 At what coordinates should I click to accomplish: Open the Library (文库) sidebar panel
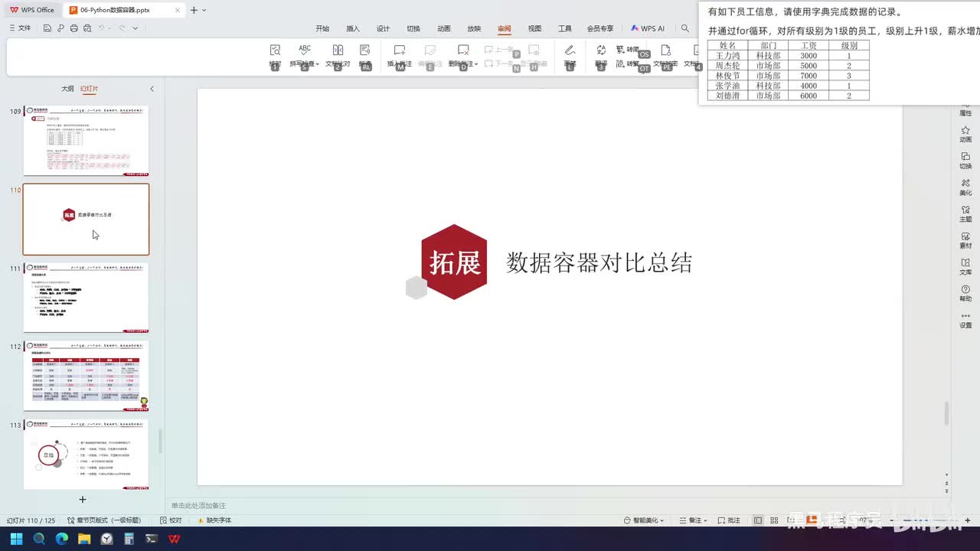click(x=965, y=267)
